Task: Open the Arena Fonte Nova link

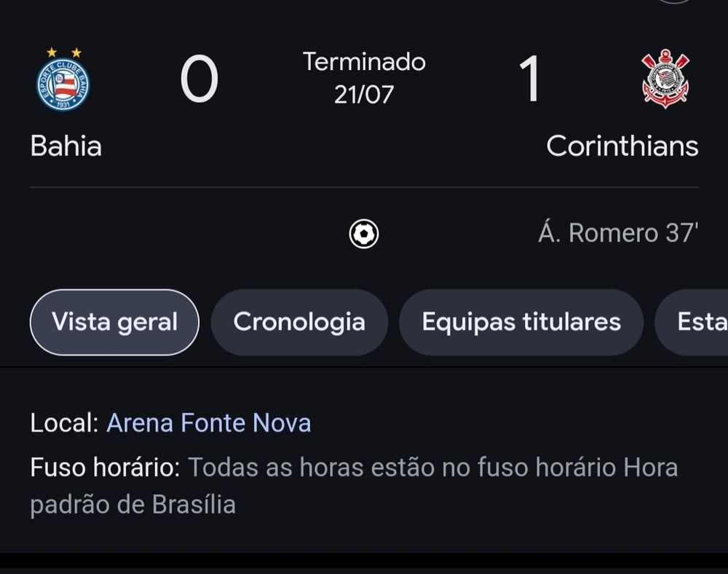Action: (209, 423)
